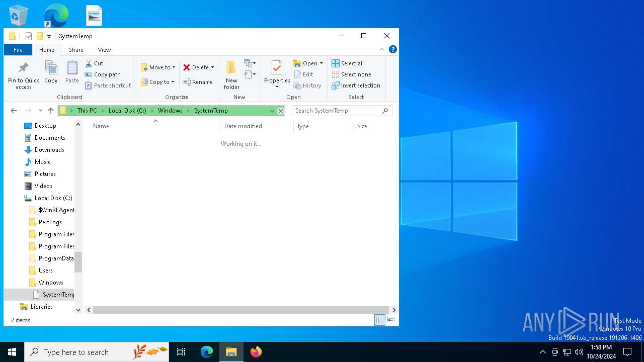
Task: Open Quick Access Toolbar customize dropdown
Action: (49, 36)
